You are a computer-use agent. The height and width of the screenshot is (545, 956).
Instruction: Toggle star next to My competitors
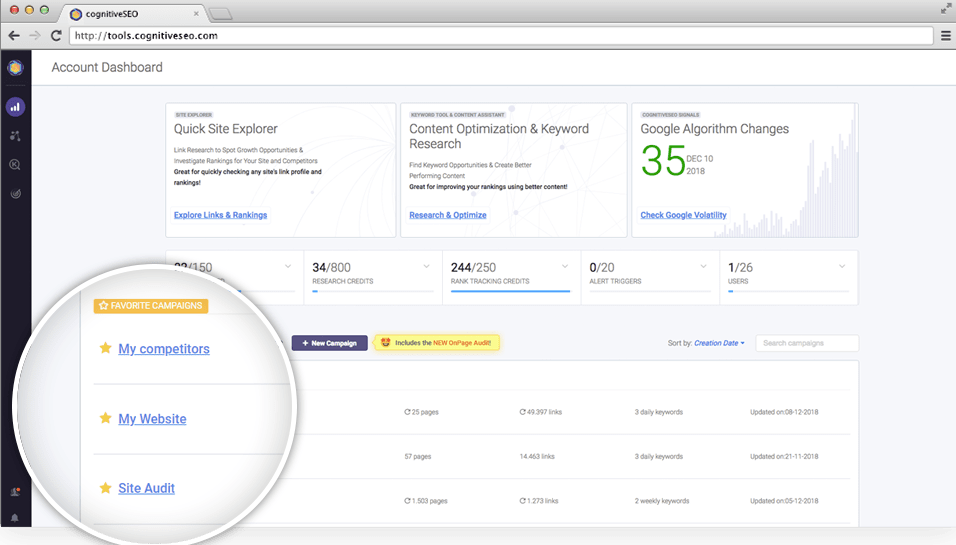pos(105,348)
